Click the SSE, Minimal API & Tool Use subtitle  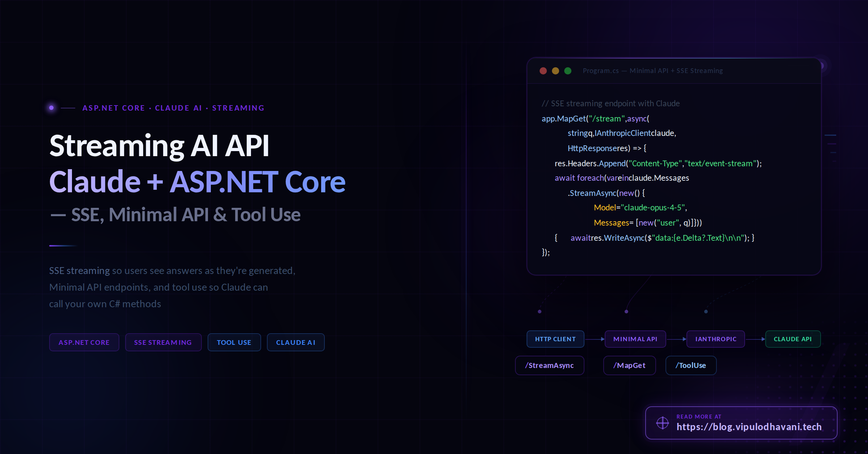[175, 215]
